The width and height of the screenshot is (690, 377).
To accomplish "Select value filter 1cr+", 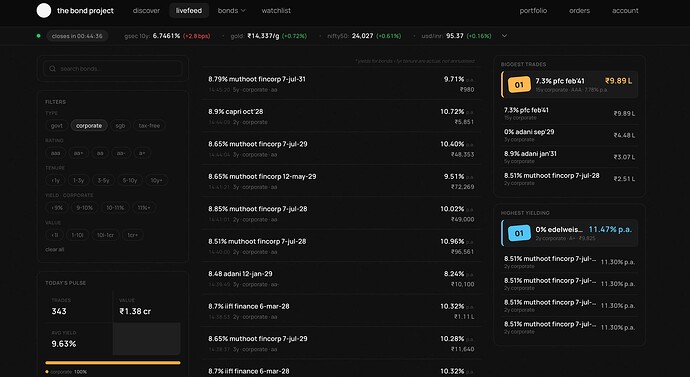I will (132, 235).
